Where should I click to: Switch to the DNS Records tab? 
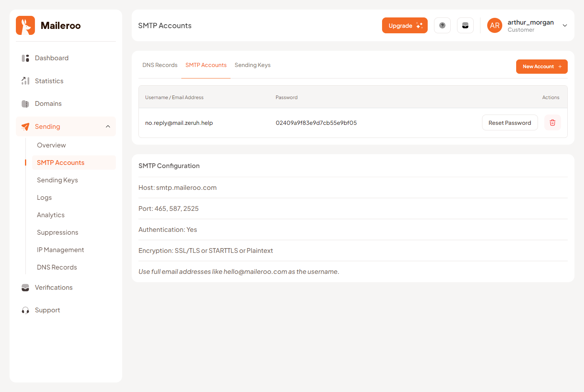point(159,65)
